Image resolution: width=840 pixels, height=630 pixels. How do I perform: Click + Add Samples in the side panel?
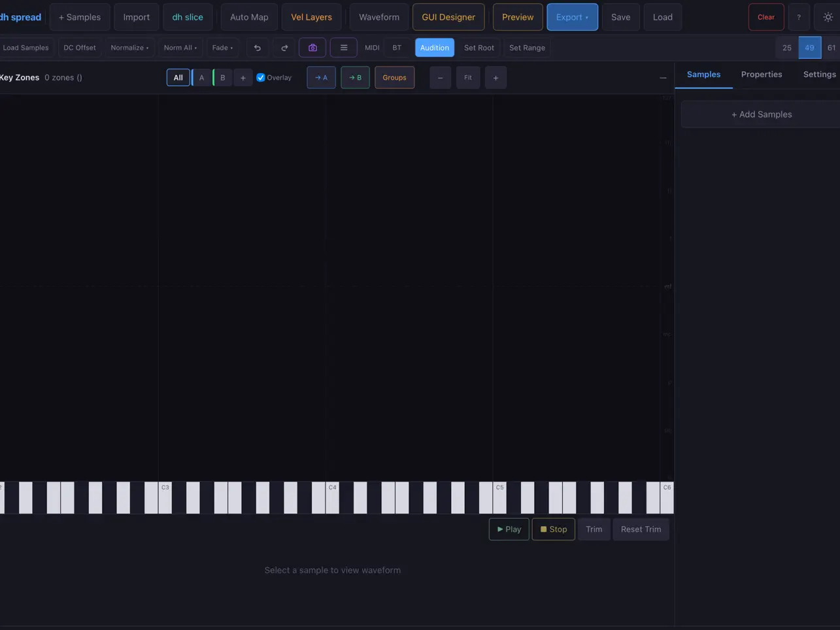click(761, 114)
